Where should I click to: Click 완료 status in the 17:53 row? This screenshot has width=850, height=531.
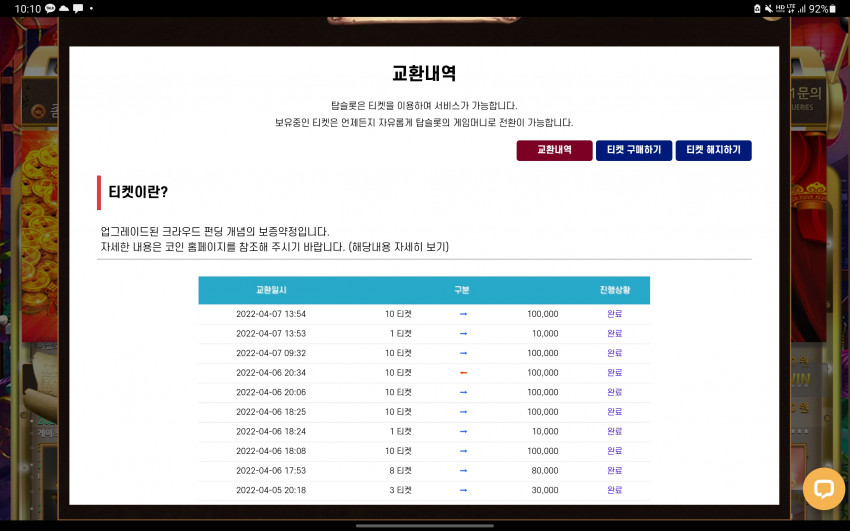615,470
